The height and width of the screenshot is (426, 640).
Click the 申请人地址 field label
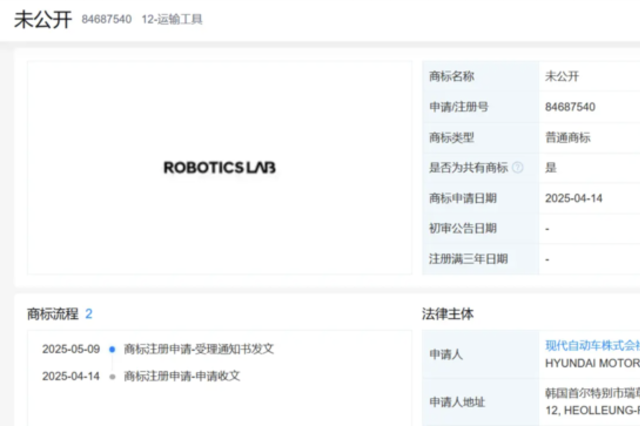pyautogui.click(x=457, y=402)
